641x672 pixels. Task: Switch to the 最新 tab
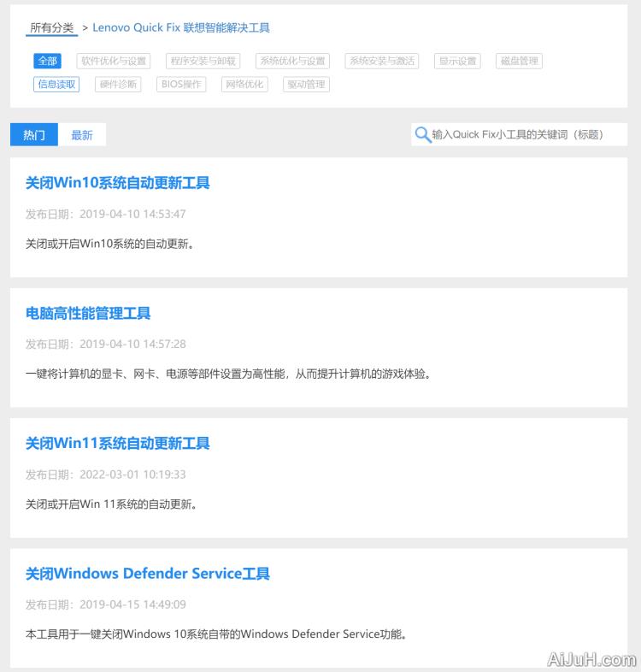tap(82, 135)
